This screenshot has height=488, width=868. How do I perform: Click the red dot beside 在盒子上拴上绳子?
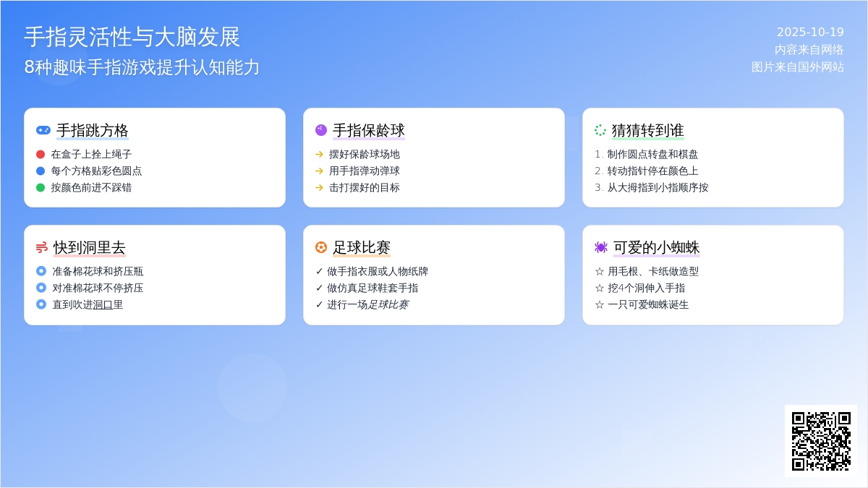click(41, 154)
